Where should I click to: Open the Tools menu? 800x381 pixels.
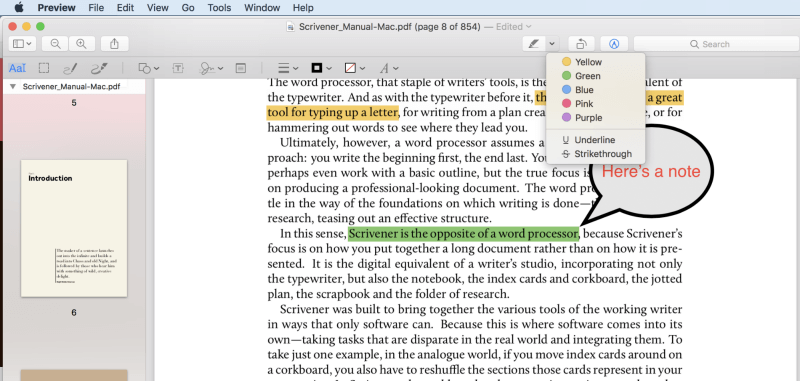point(219,8)
